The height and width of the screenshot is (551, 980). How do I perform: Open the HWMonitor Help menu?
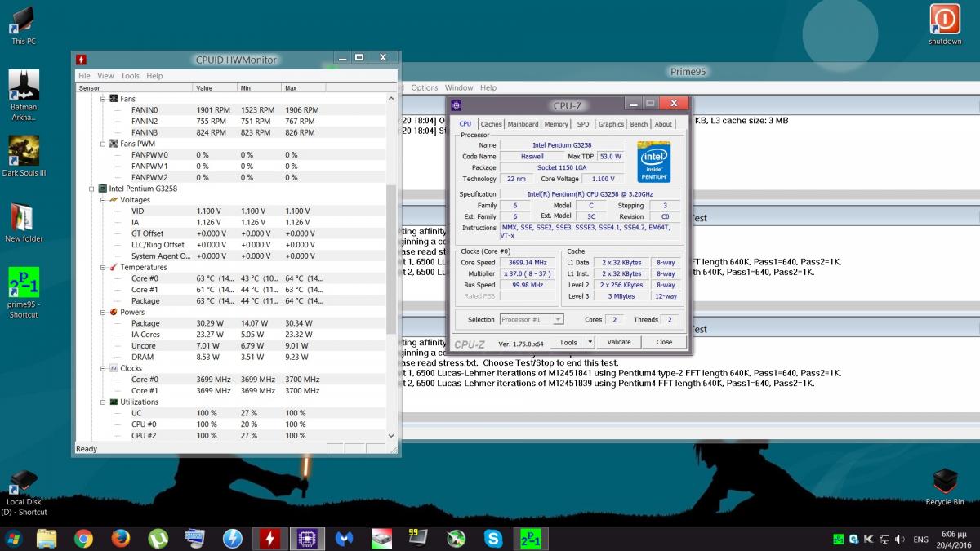click(x=154, y=76)
